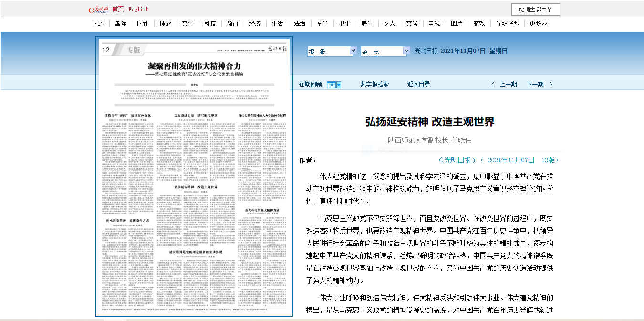Click the Guangming Online logo
This screenshot has height=321, width=644.
coord(99,10)
